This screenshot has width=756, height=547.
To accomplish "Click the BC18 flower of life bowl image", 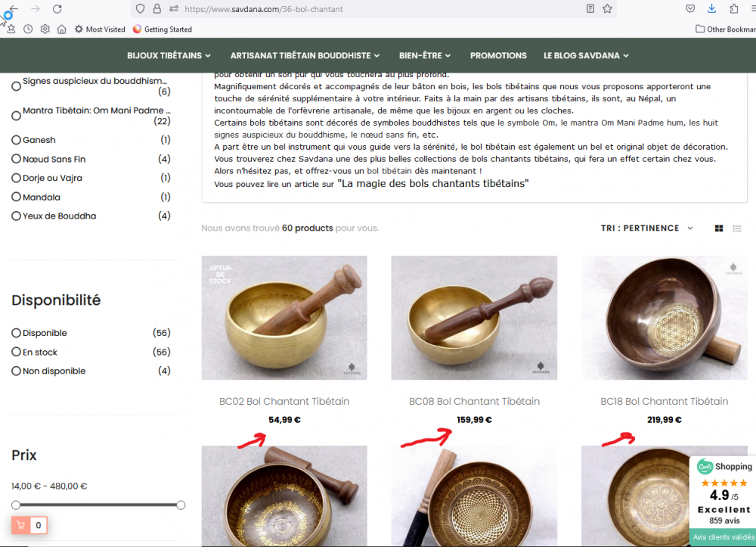I will pyautogui.click(x=664, y=318).
